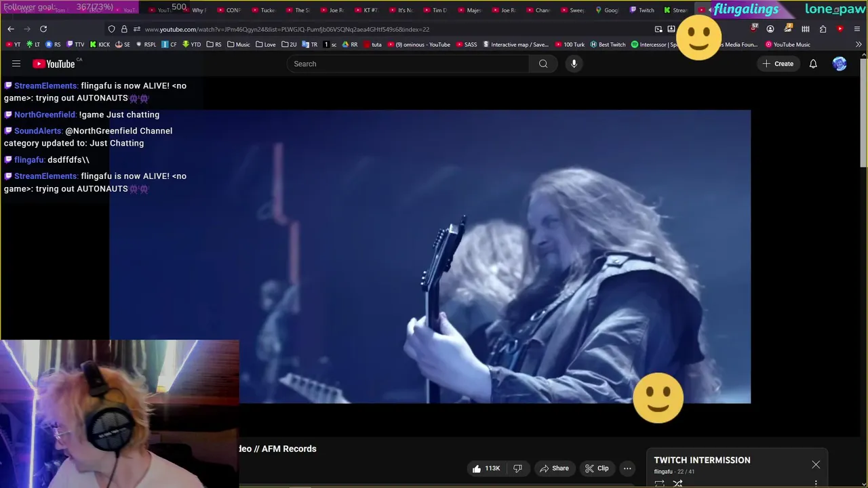Click the Share button
The height and width of the screenshot is (488, 868).
point(553,468)
